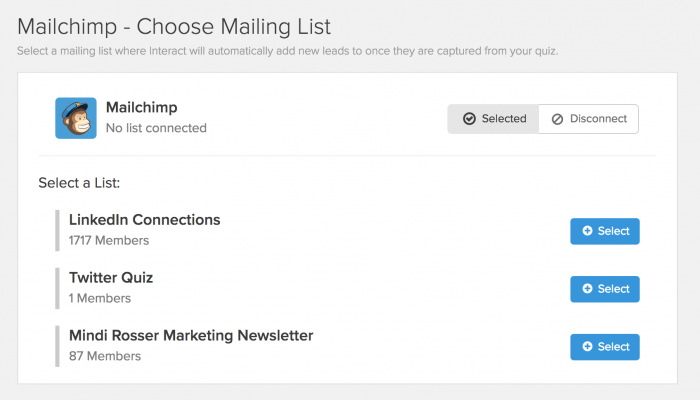Select the Twitter Quiz list

605,289
